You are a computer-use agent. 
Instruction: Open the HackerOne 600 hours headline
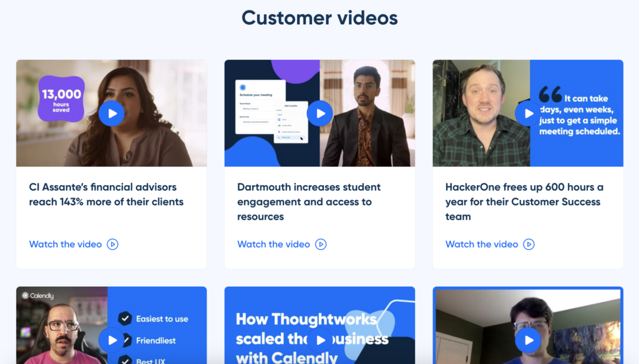[x=524, y=201]
